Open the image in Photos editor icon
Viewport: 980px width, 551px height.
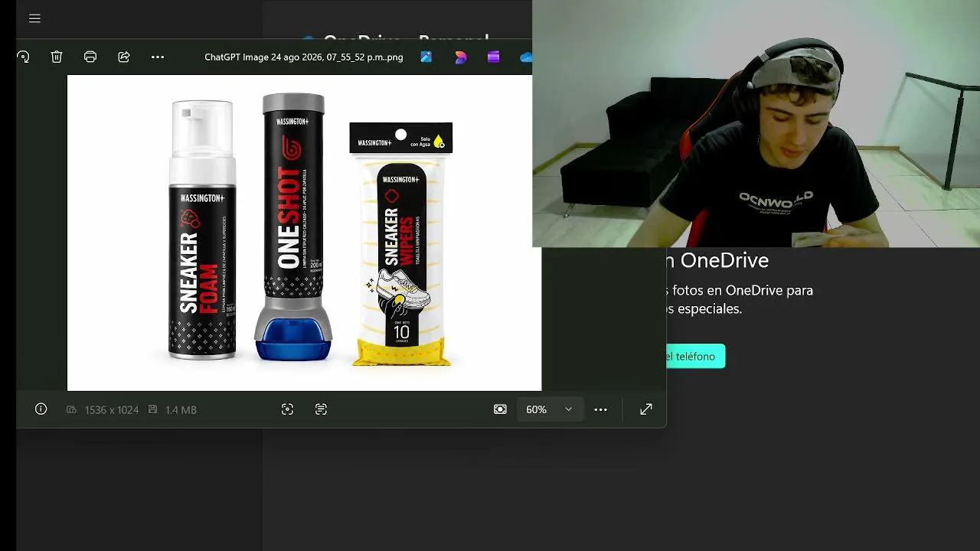point(426,57)
